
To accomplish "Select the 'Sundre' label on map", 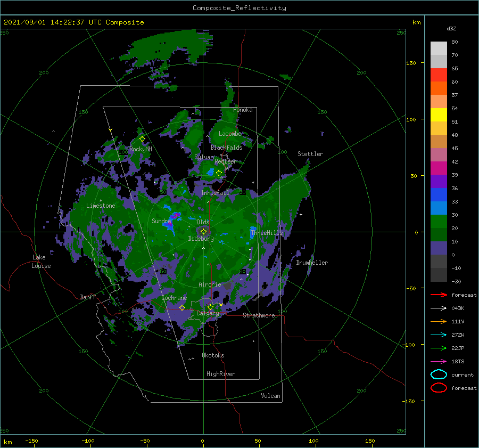I will click(x=161, y=221).
